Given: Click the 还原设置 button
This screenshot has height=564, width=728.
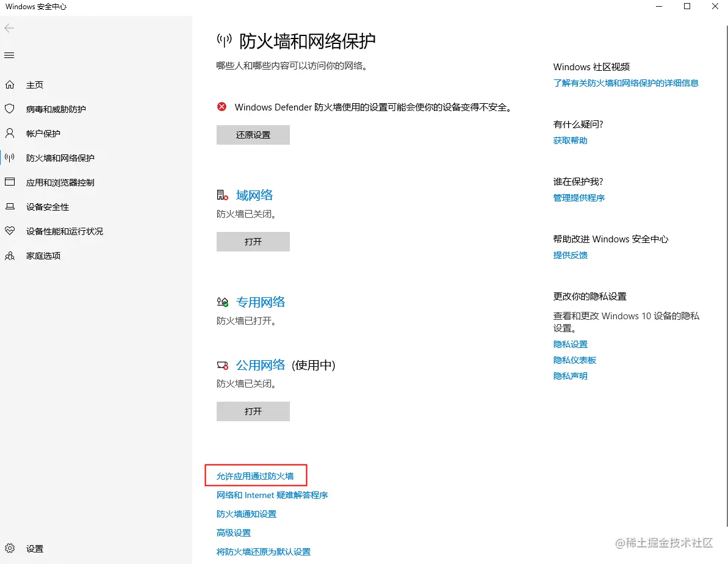Looking at the screenshot, I should coord(253,135).
